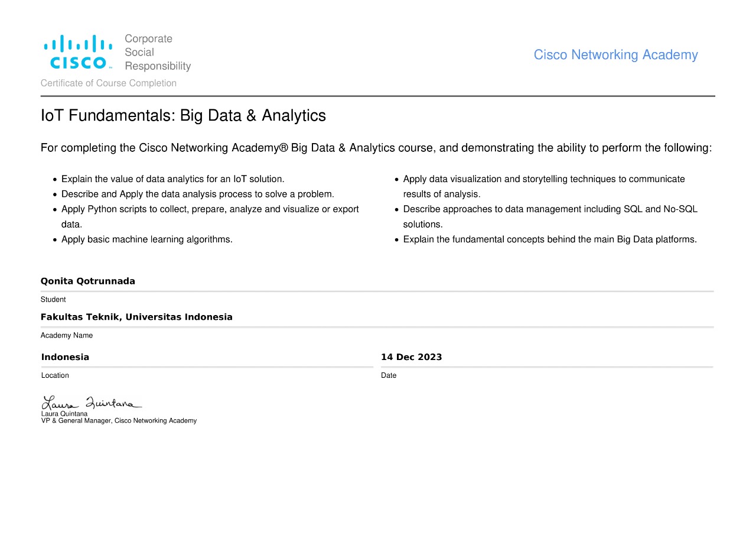Click the Certificate of Course Completion subtitle
This screenshot has height=535, width=756.
point(109,83)
